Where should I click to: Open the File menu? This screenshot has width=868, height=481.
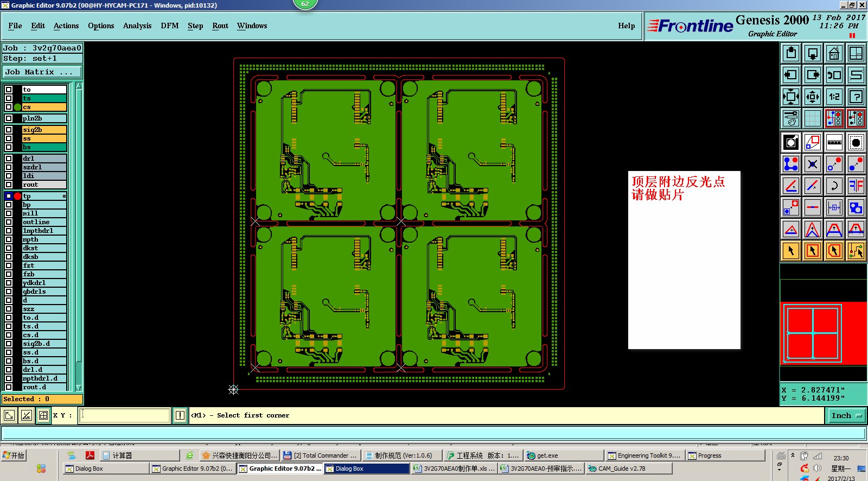click(x=15, y=26)
